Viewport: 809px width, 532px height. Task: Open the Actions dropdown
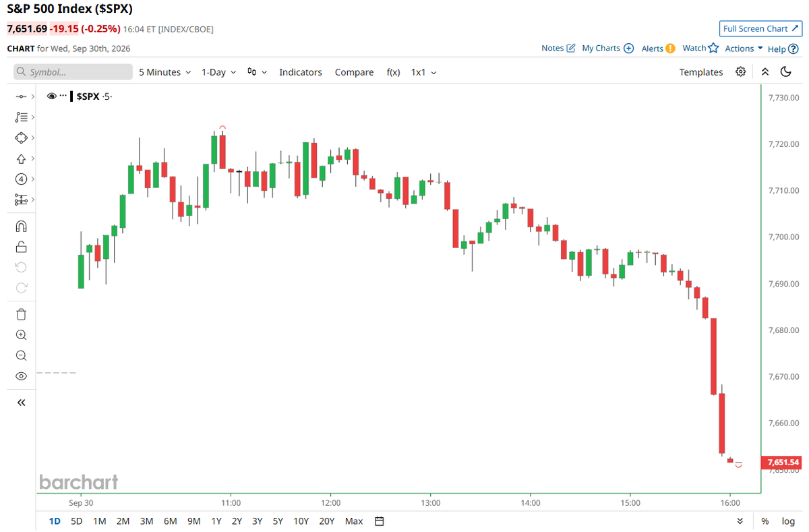coord(744,48)
